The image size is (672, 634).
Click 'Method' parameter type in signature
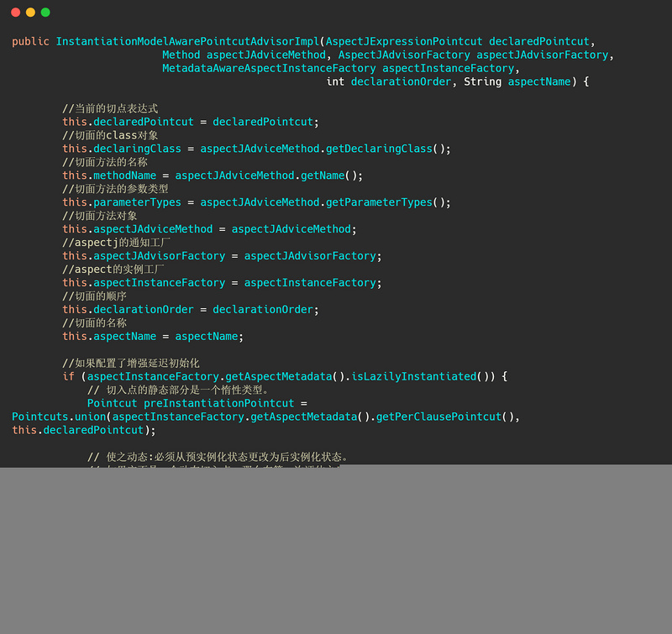click(181, 55)
